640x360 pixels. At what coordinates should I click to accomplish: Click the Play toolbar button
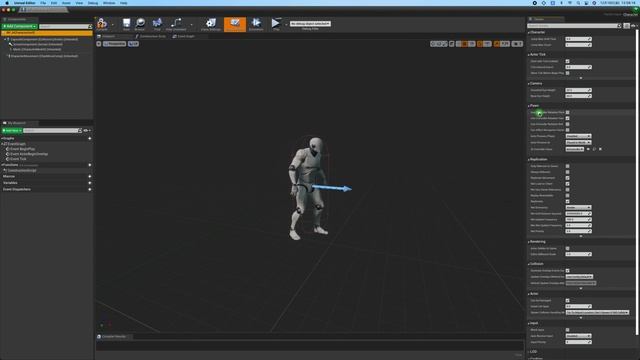276,24
